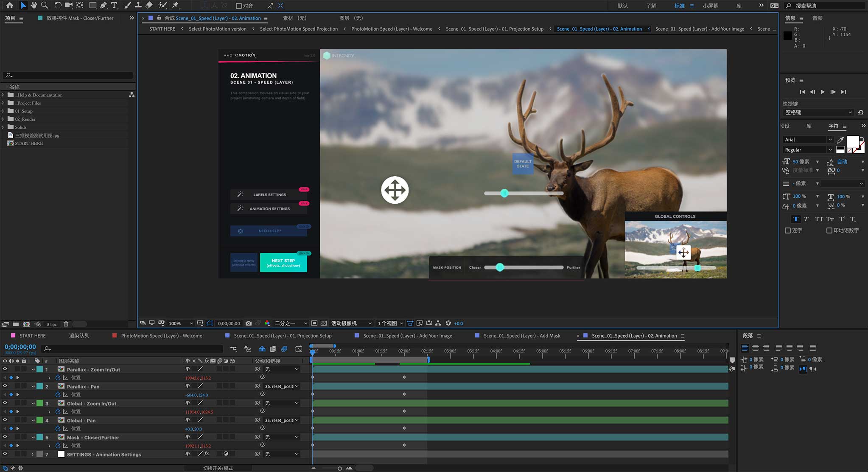Select the Selection arrow tool
This screenshot has height=472, width=868.
(x=23, y=6)
